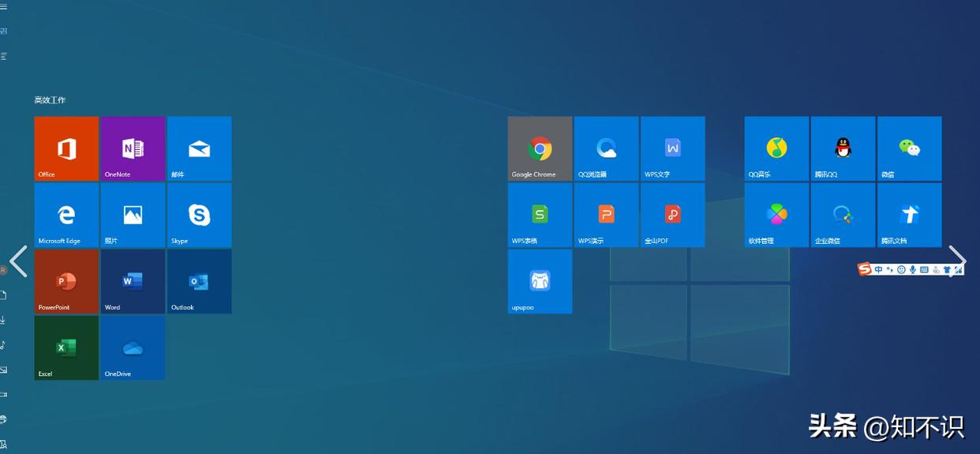980x454 pixels.
Task: Select the 高效工作 group title
Action: [50, 100]
